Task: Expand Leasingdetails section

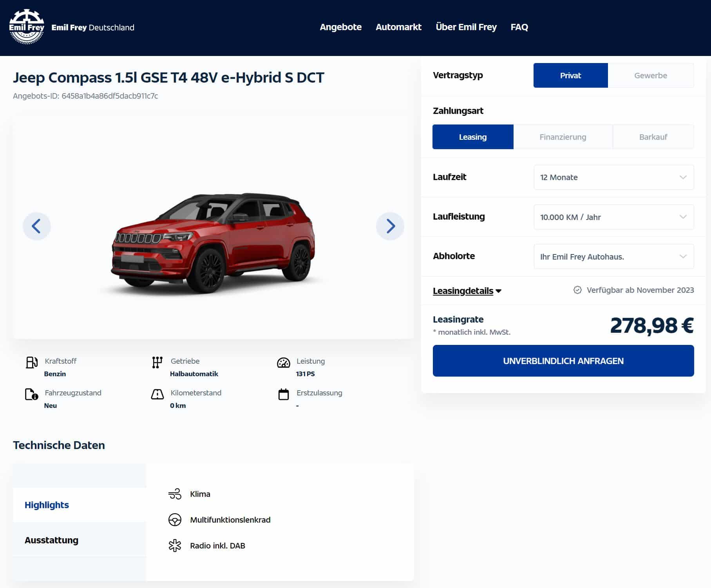Action: pyautogui.click(x=467, y=291)
